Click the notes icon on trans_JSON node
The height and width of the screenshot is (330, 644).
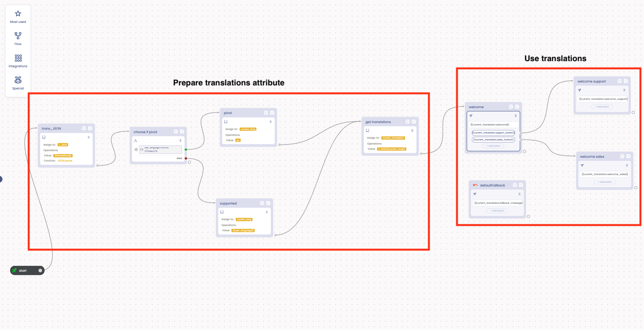coord(90,128)
